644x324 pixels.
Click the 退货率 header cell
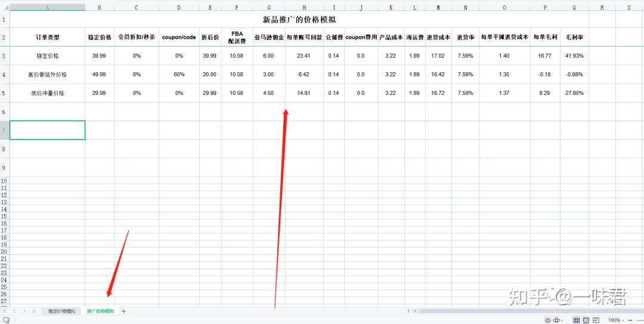pyautogui.click(x=465, y=37)
